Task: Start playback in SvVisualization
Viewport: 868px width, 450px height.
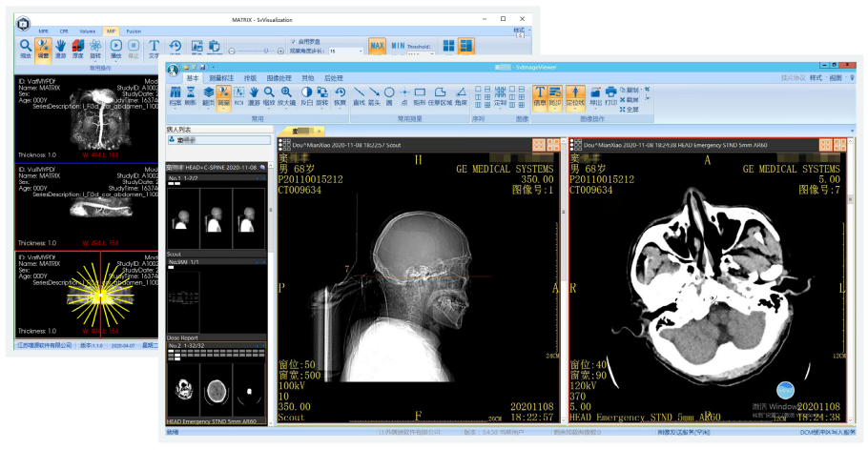Action: point(115,49)
